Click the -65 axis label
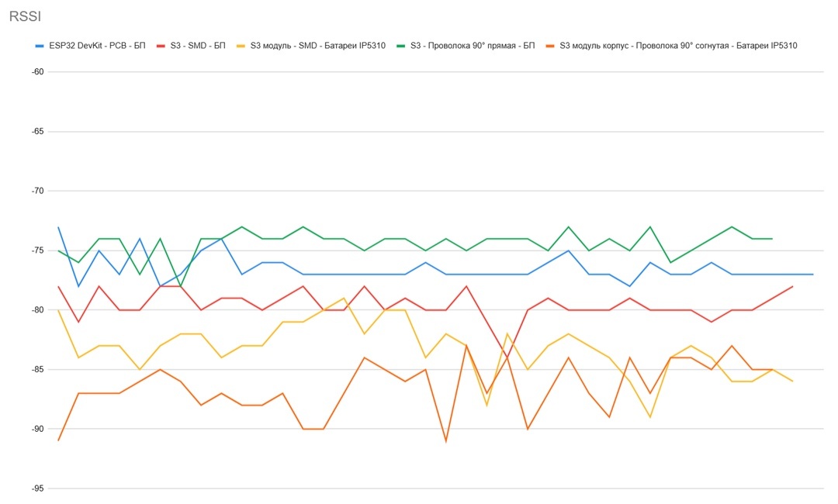Image resolution: width=838 pixels, height=504 pixels. point(37,132)
